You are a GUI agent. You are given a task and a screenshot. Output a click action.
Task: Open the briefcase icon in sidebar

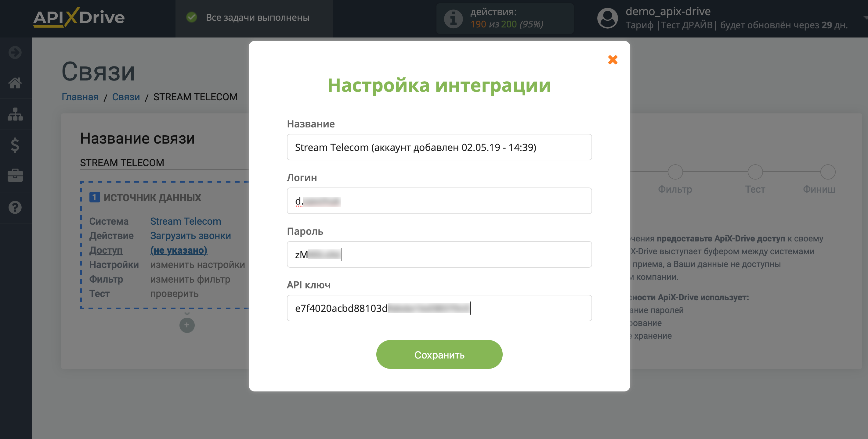click(x=15, y=175)
